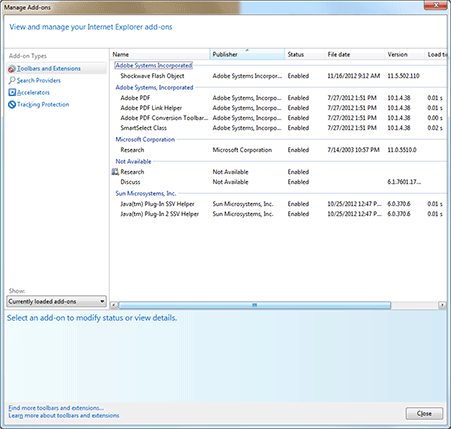Click Enabled status of the Discuss row
Viewport: 451px width, 429px height.
pos(298,182)
